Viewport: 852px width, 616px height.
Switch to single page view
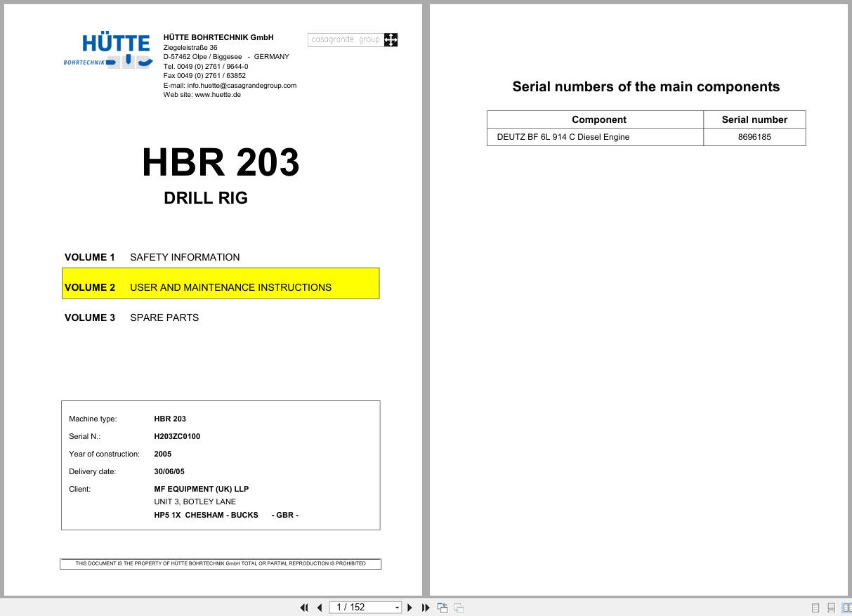click(815, 607)
